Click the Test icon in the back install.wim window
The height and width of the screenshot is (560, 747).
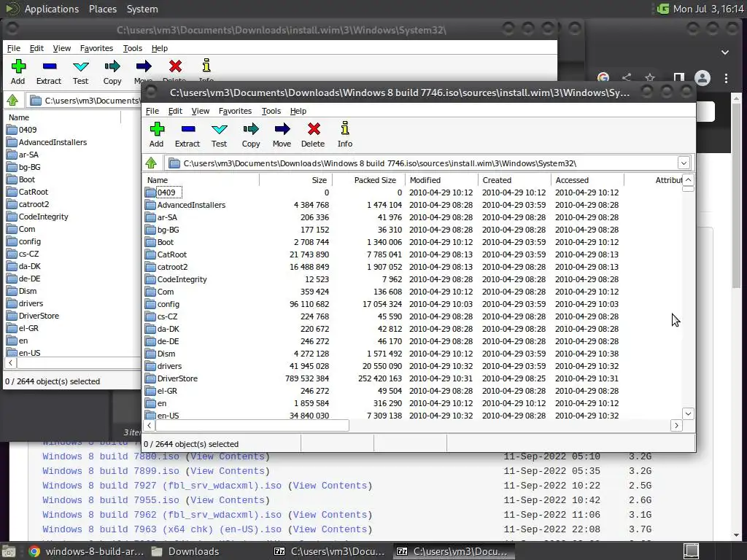click(80, 66)
